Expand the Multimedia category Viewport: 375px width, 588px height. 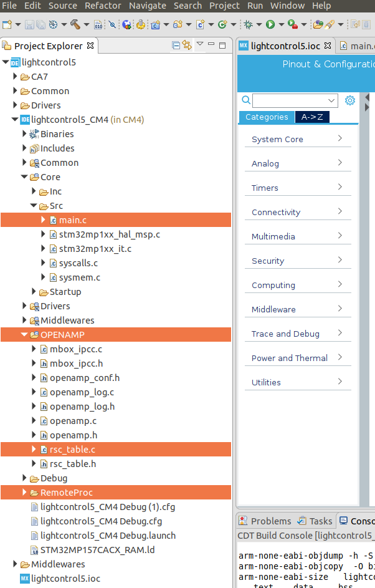298,236
